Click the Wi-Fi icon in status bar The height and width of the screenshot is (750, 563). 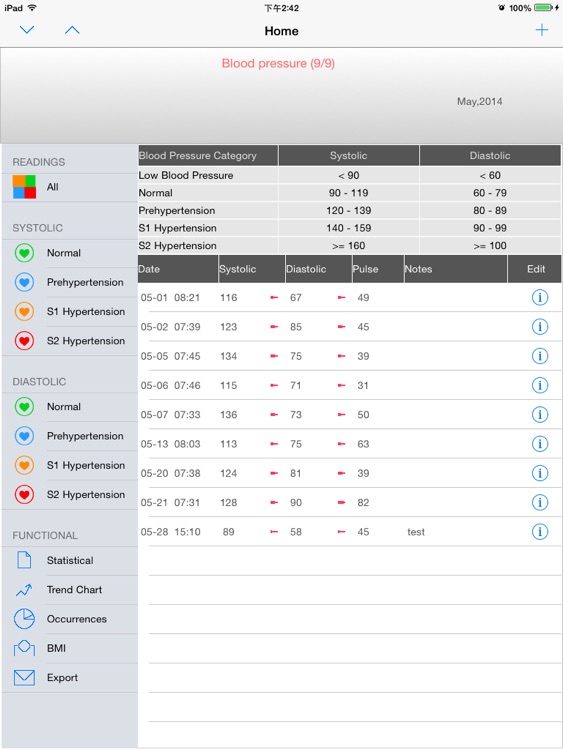pos(32,8)
